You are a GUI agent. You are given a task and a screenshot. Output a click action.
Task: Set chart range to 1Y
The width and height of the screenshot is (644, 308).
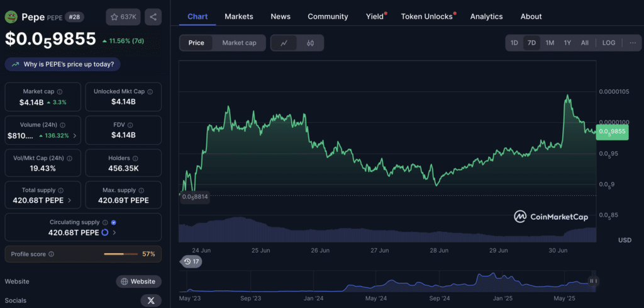point(567,43)
